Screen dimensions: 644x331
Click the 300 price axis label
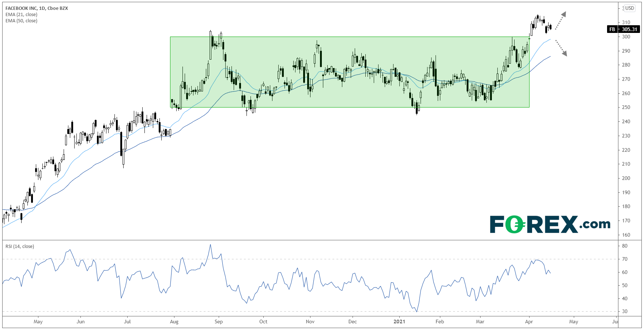click(x=626, y=37)
